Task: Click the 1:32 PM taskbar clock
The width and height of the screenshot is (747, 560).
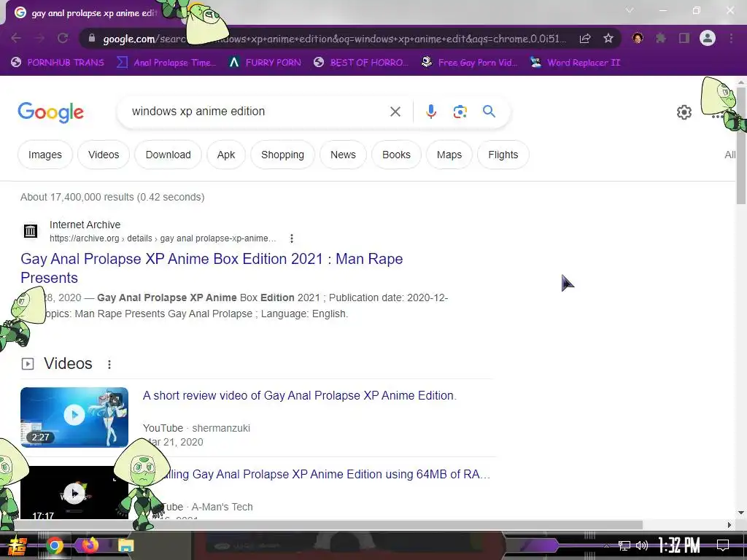Action: point(679,545)
